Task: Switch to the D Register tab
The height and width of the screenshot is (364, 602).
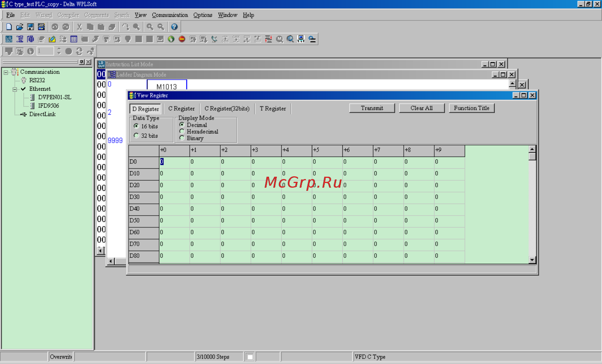Action: tap(146, 109)
